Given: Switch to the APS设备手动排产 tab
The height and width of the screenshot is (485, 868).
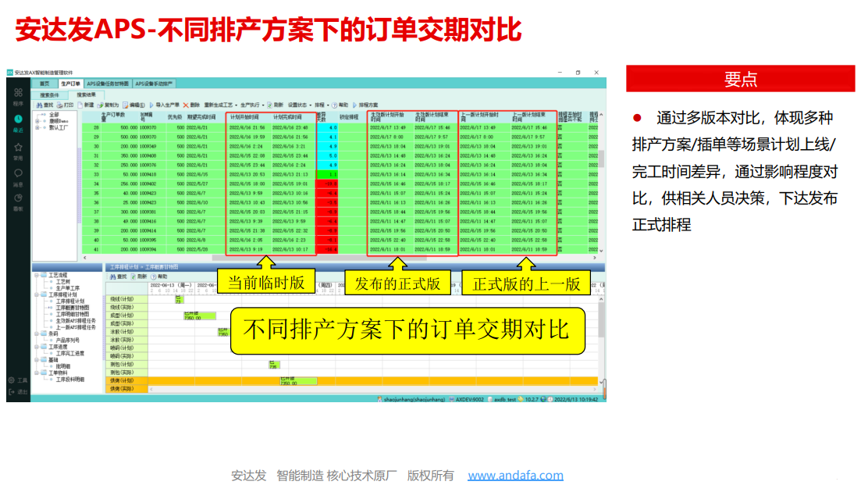Looking at the screenshot, I should point(154,84).
